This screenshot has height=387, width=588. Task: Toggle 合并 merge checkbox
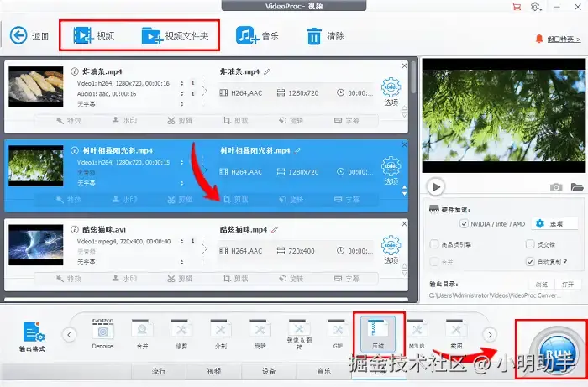(434, 261)
